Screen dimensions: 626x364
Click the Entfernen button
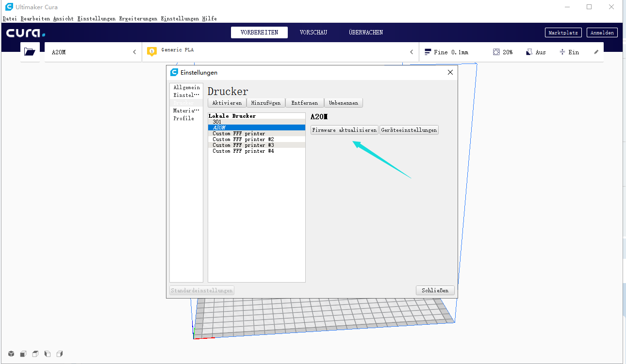pos(305,103)
